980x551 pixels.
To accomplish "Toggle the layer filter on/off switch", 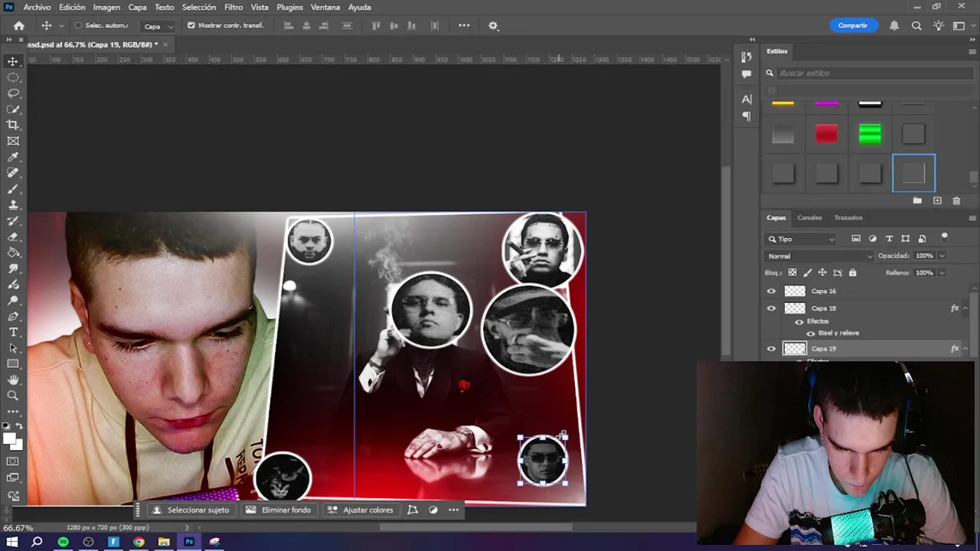I will (x=945, y=237).
